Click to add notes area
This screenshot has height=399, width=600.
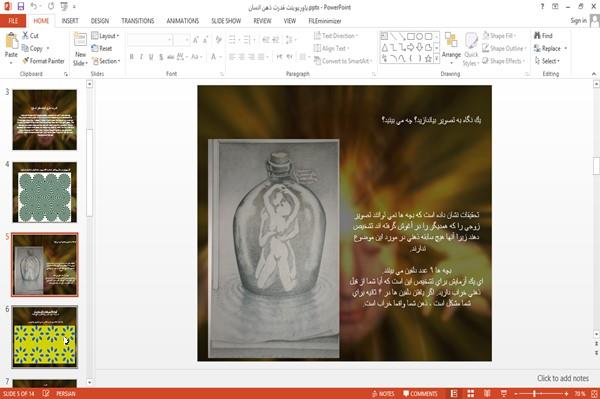coord(563,378)
